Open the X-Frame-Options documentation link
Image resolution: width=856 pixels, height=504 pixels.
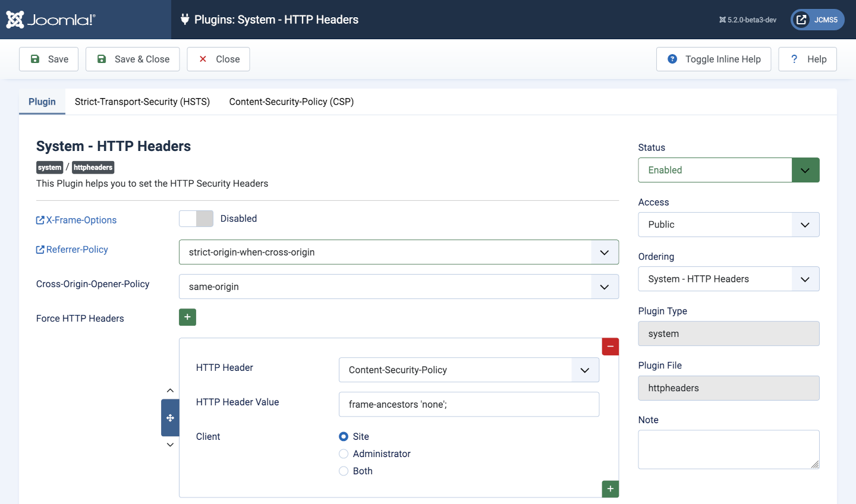(x=77, y=220)
